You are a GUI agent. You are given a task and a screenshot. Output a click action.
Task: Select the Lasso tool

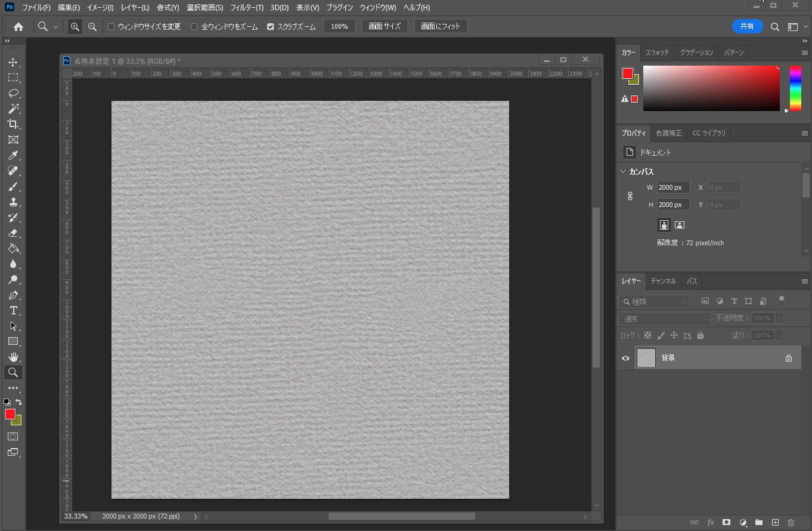point(13,94)
